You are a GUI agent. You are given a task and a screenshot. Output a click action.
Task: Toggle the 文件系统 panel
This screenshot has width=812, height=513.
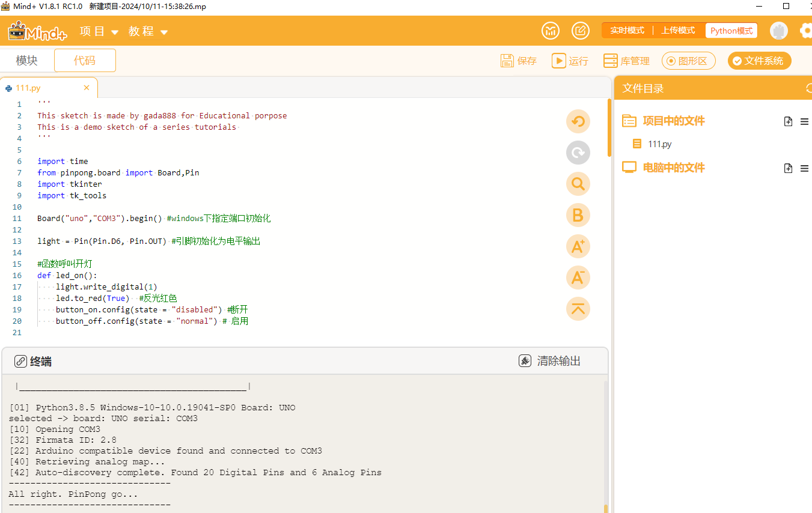[759, 61]
